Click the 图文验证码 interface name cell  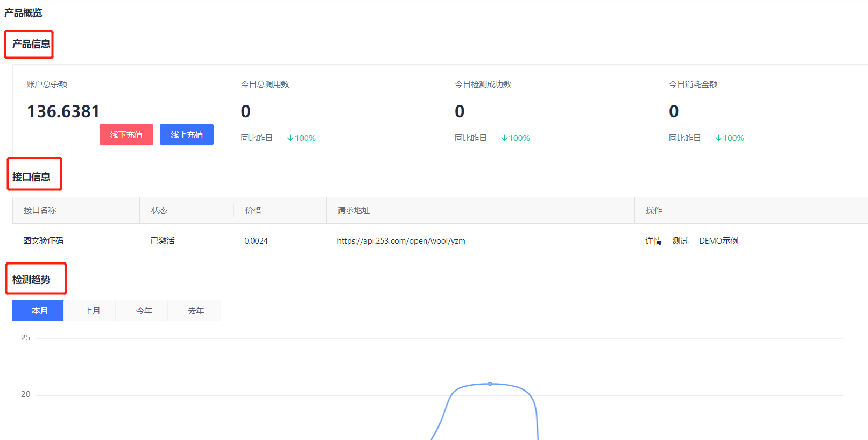pos(44,241)
